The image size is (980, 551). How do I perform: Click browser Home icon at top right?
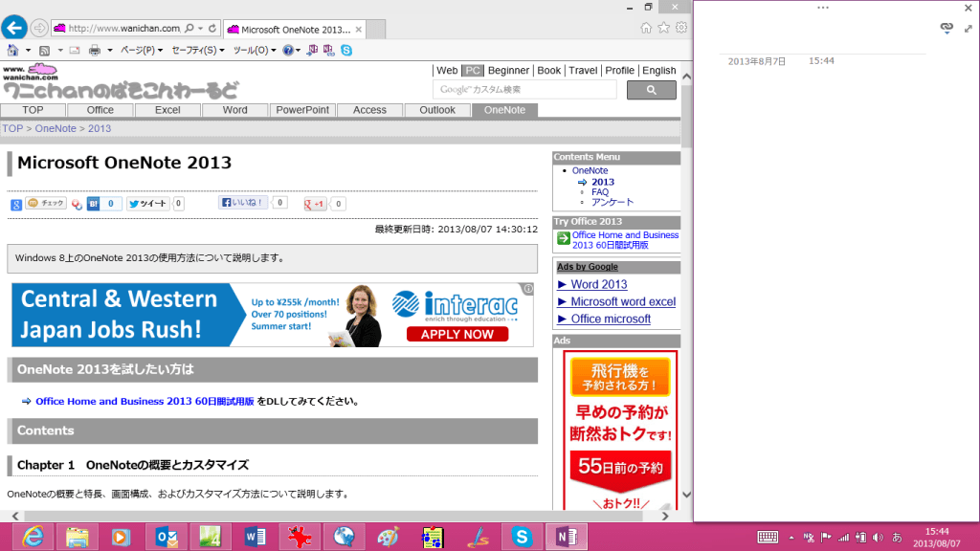point(646,28)
